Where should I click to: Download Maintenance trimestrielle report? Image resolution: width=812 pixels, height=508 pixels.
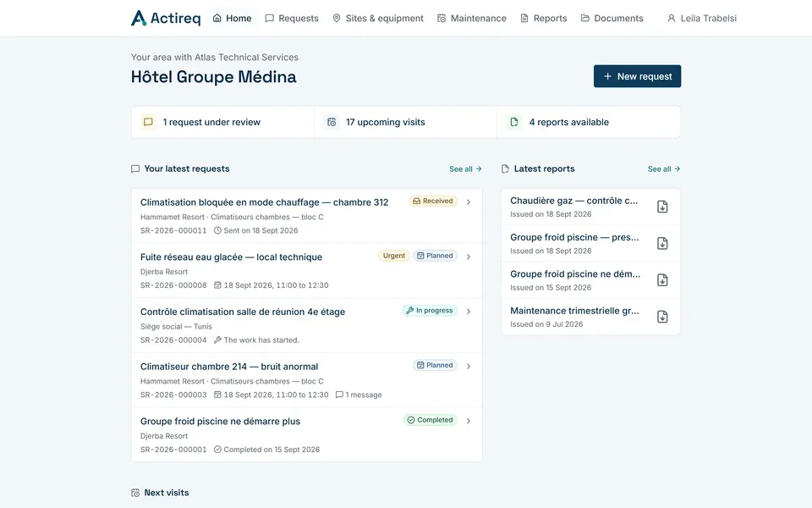[662, 317]
